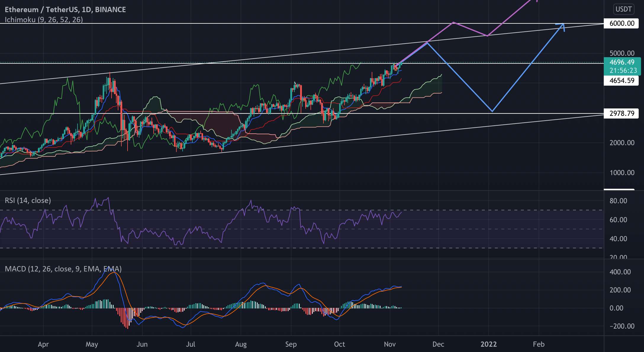Select the Ichimoku (9, 26, 52, 26) indicator label
Viewport: 644px width, 352px height.
[44, 20]
